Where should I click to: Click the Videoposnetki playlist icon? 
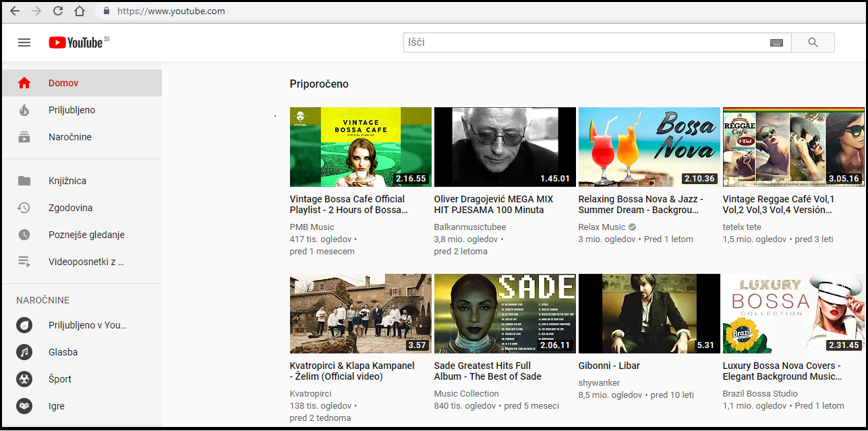(24, 262)
